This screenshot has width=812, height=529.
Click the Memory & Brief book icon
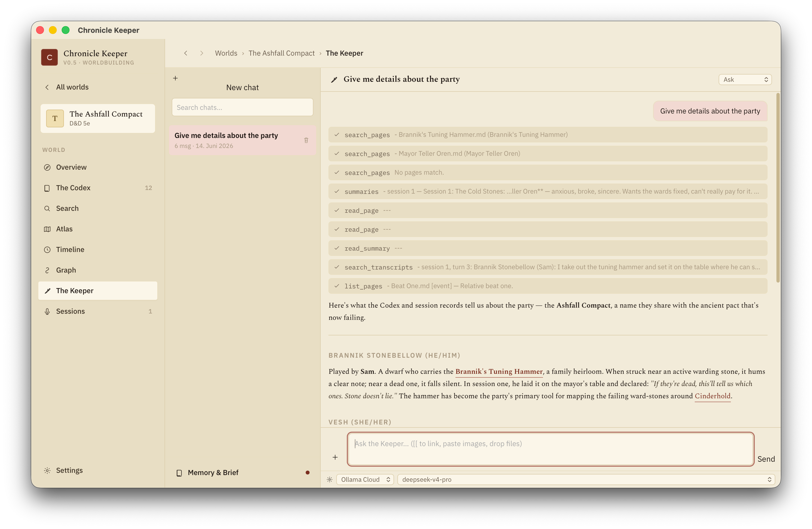click(179, 473)
